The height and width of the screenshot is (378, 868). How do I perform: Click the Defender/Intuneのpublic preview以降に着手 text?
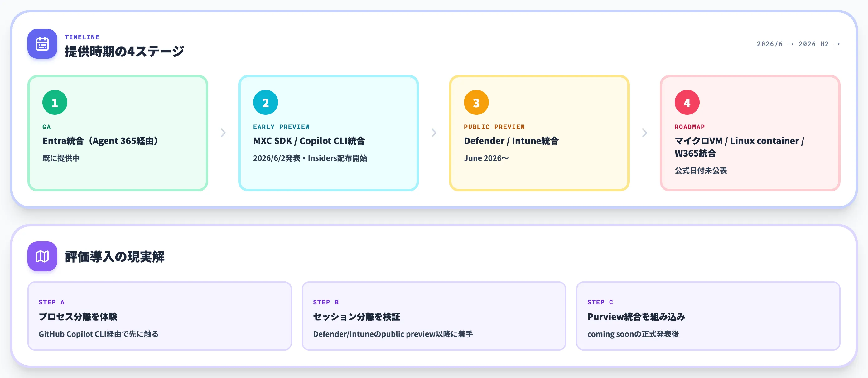click(x=393, y=334)
